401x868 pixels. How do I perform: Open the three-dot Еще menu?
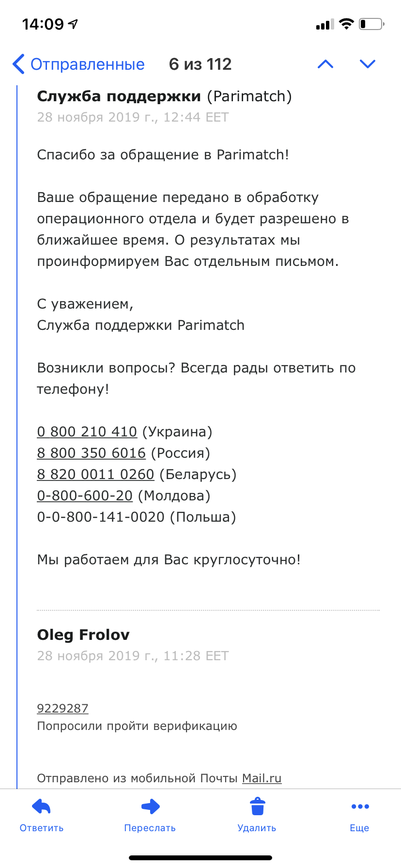tap(360, 807)
